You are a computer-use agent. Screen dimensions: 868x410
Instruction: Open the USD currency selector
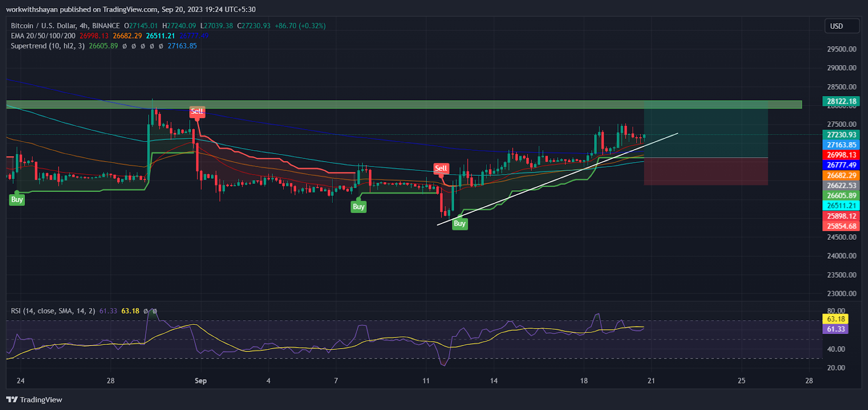(x=843, y=26)
